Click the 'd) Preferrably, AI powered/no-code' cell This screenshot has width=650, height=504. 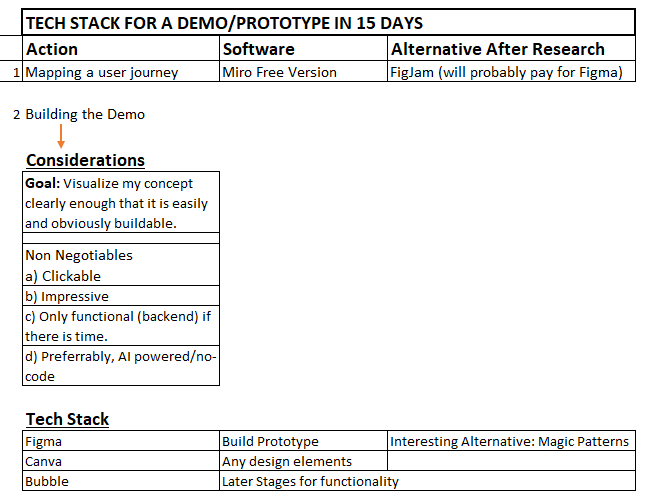(x=121, y=366)
